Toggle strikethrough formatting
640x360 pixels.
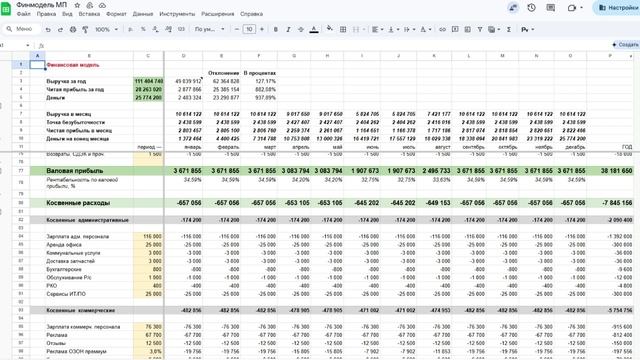pos(301,29)
